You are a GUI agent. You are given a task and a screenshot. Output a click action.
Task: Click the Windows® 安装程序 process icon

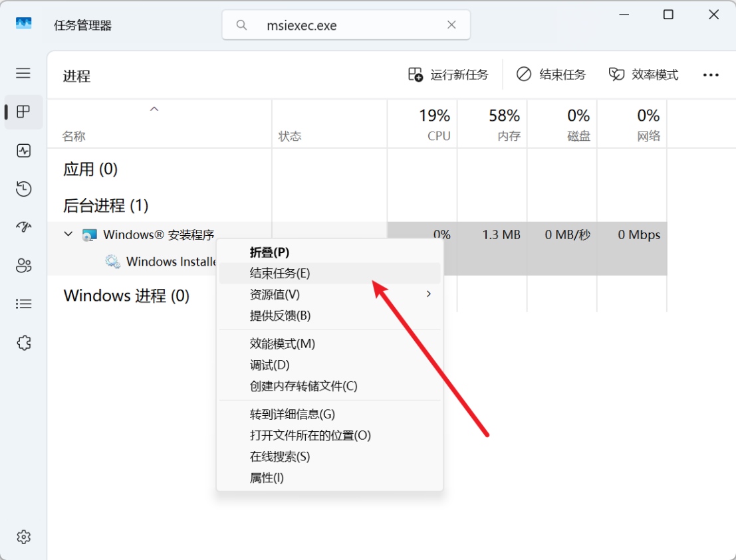89,234
